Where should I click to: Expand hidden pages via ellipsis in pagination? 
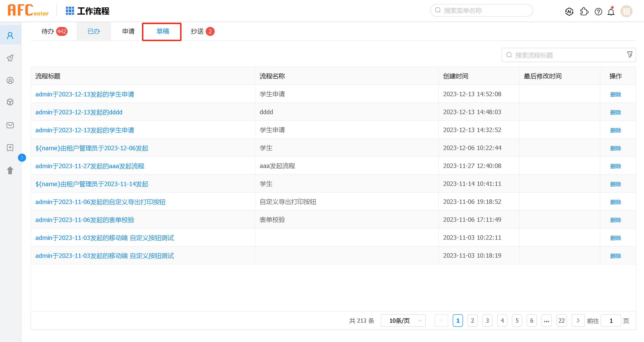tap(546, 320)
